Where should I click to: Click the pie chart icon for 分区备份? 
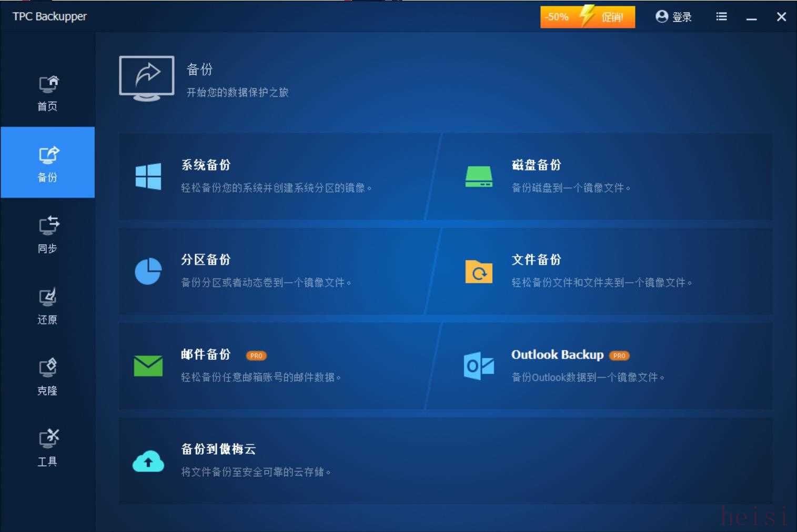[148, 271]
